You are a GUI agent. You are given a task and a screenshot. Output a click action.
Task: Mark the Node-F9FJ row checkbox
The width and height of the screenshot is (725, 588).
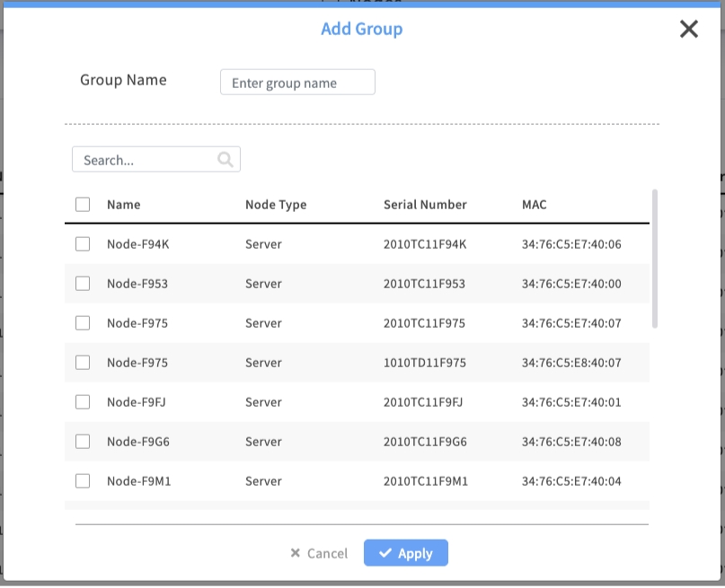pos(83,402)
